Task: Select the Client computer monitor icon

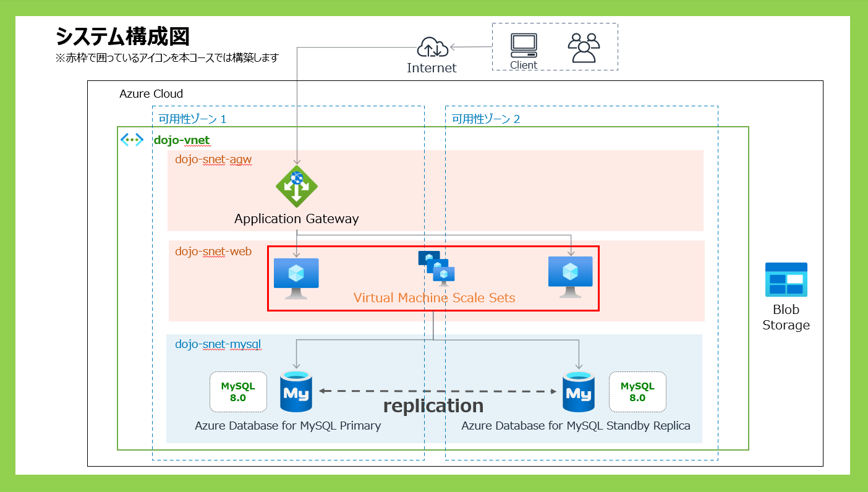Action: (524, 45)
